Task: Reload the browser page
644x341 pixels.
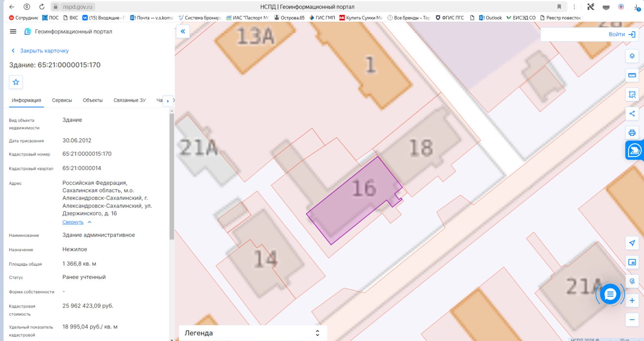Action: (42, 7)
